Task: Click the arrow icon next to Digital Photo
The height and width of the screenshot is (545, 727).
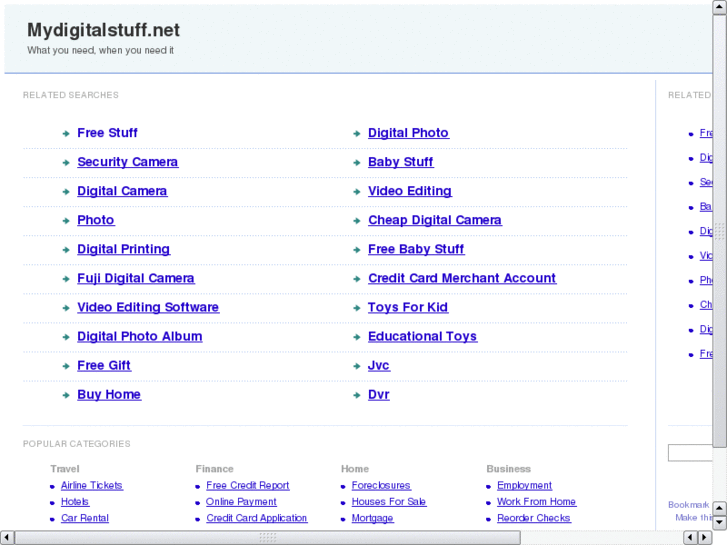Action: click(357, 133)
